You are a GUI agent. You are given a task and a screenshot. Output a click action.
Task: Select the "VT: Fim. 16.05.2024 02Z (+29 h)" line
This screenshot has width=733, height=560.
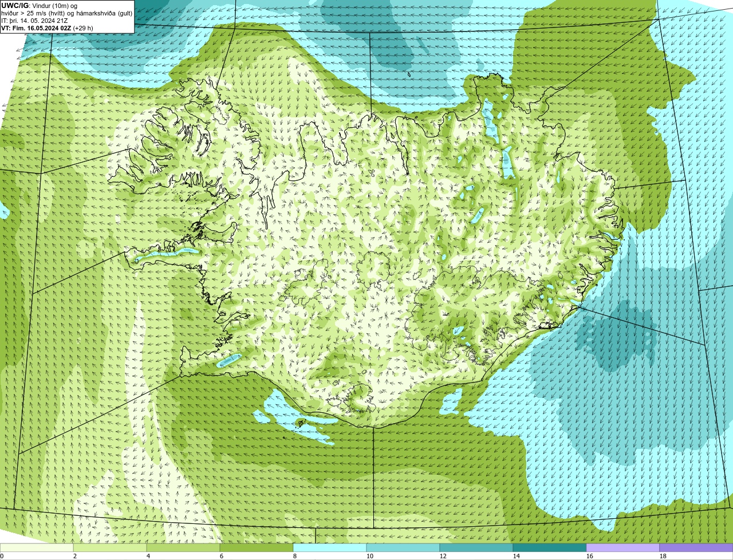tap(47, 28)
